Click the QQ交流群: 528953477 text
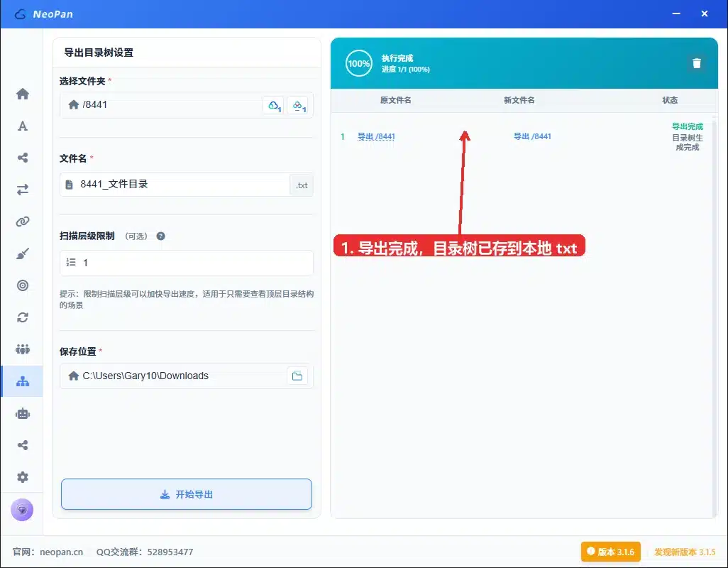Screen dimensions: 728x568 point(144,552)
